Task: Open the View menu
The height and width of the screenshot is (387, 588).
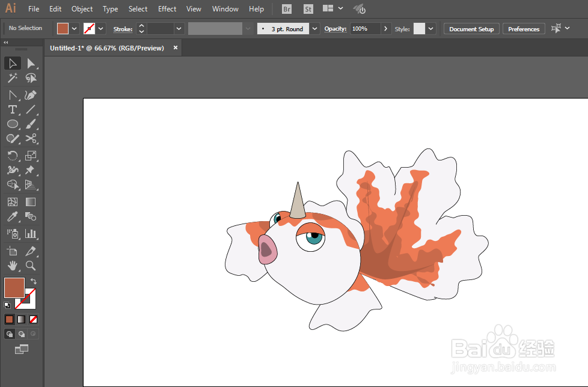Action: point(194,8)
